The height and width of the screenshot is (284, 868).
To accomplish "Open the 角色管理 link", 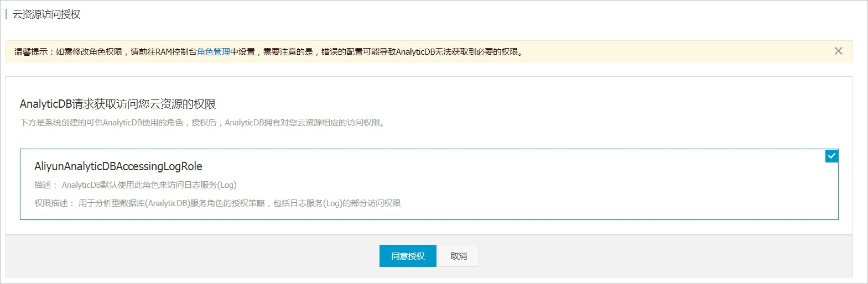I will [x=214, y=51].
